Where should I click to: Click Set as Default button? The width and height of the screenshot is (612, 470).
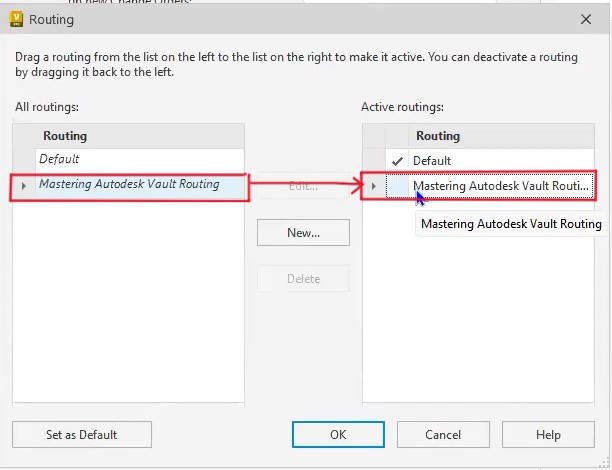[x=82, y=434]
